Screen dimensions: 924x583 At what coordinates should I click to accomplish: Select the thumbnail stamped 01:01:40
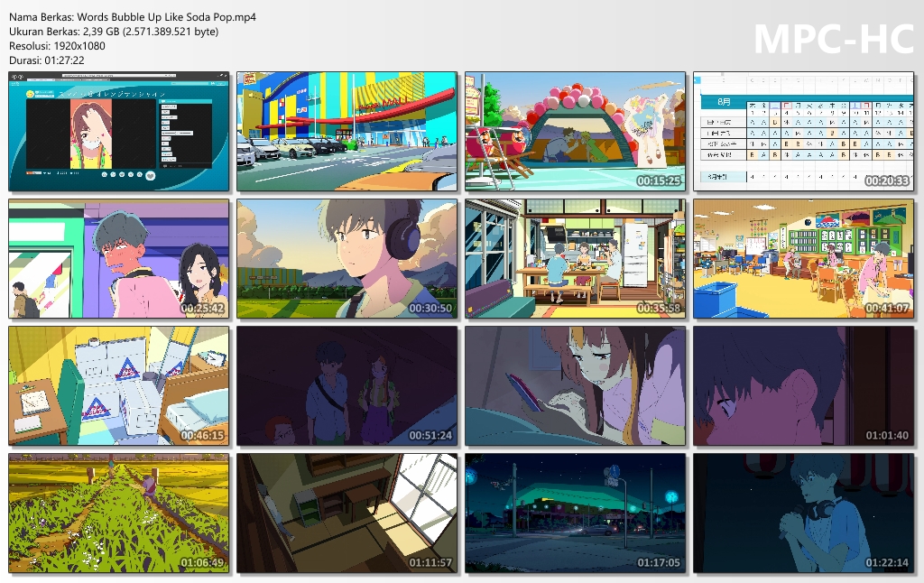point(803,386)
